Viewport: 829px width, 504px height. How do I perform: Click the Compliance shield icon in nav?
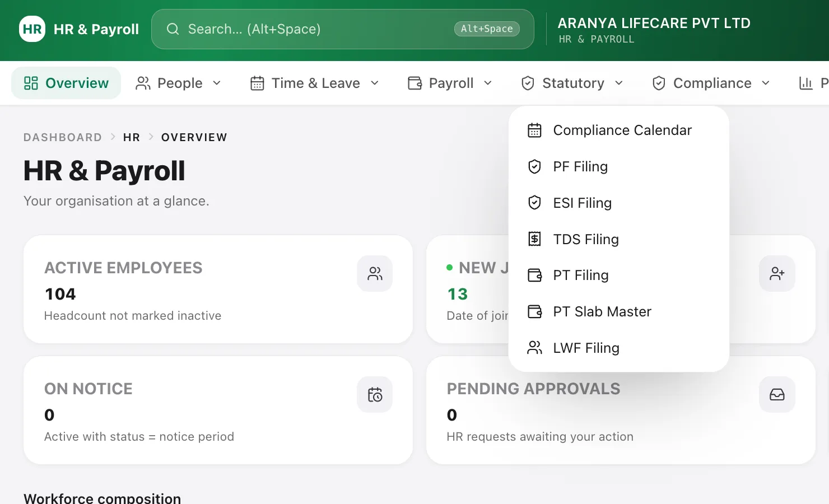point(659,83)
